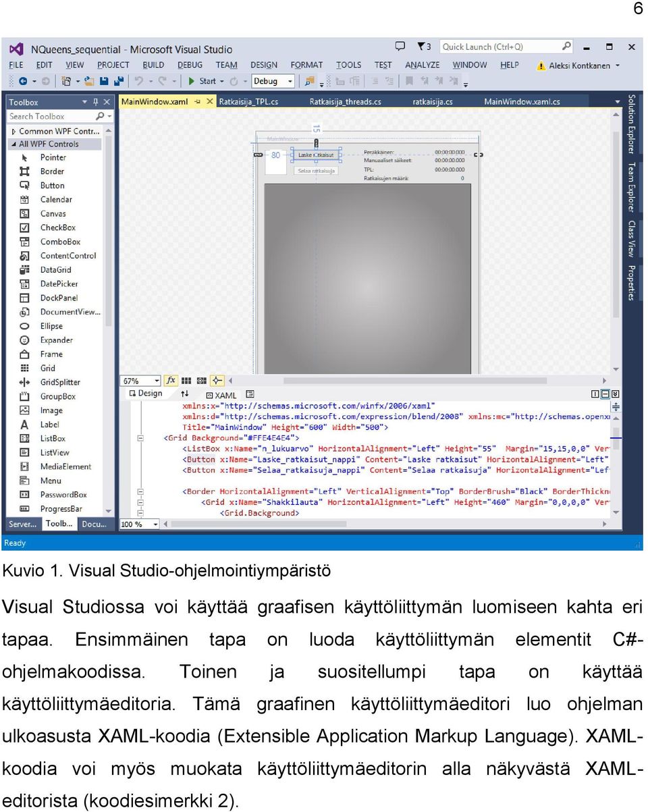
Task: Collapse the Border XAML element
Action: (140, 492)
